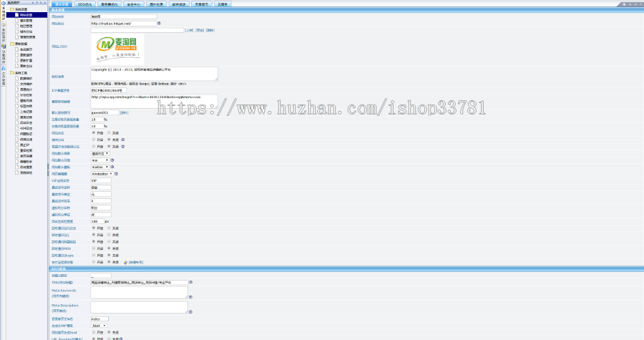Click the help icon beside the Meta Description box
Image resolution: width=644 pixels, height=340 pixels.
point(190,311)
